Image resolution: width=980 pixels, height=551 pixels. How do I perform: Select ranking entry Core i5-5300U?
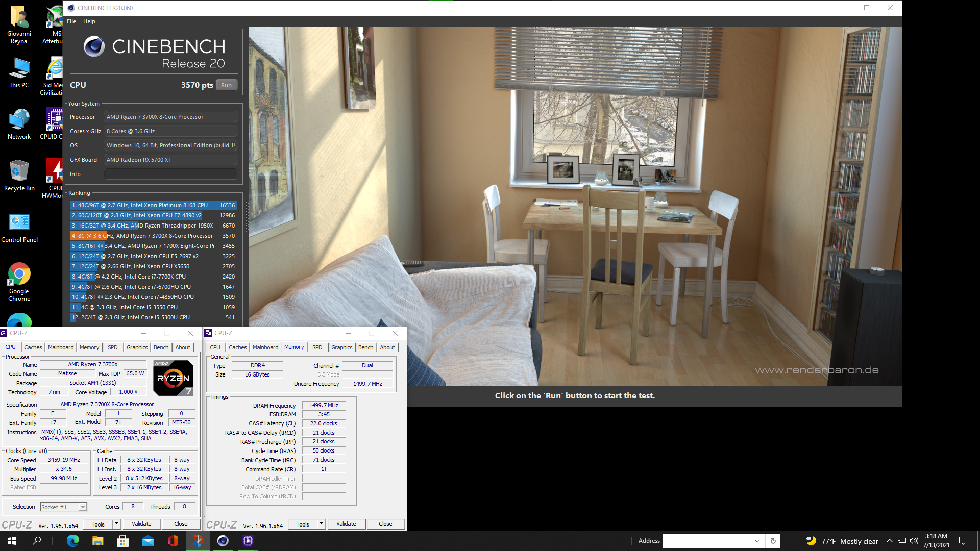pos(153,317)
